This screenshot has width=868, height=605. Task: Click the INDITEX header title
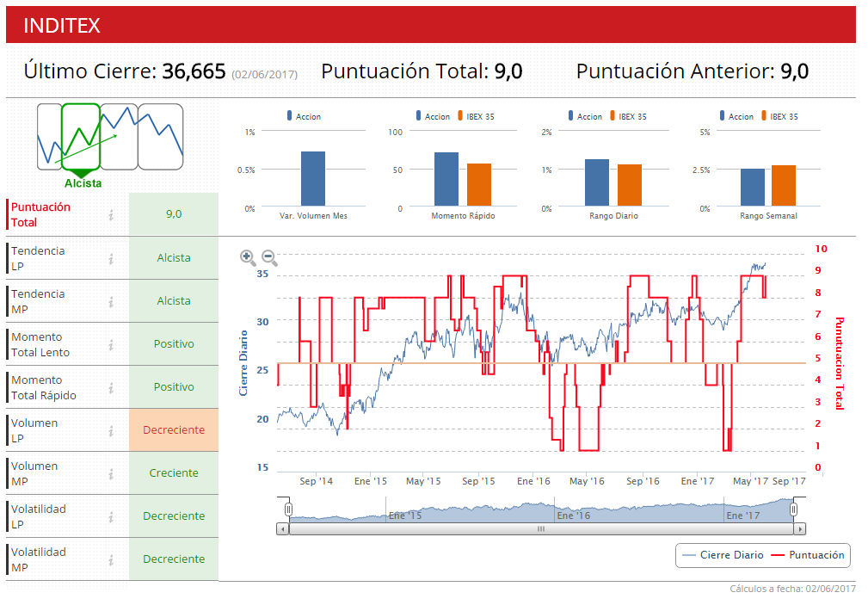pyautogui.click(x=61, y=26)
